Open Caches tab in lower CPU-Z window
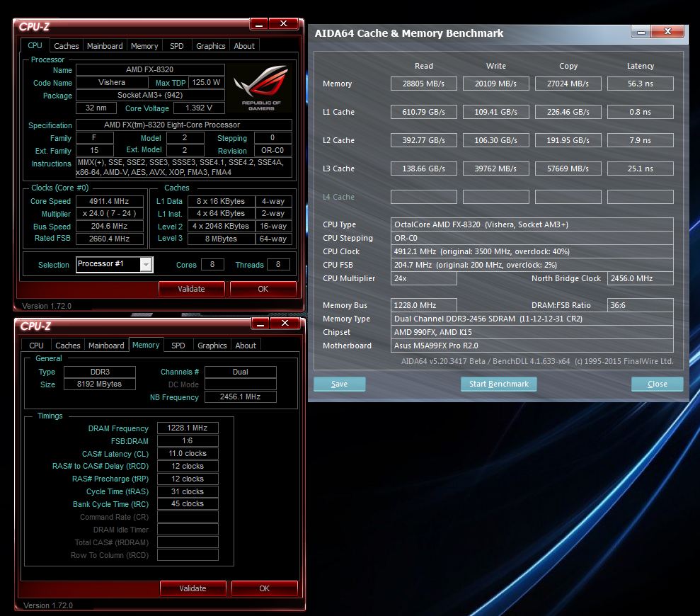The image size is (700, 616). tap(68, 346)
